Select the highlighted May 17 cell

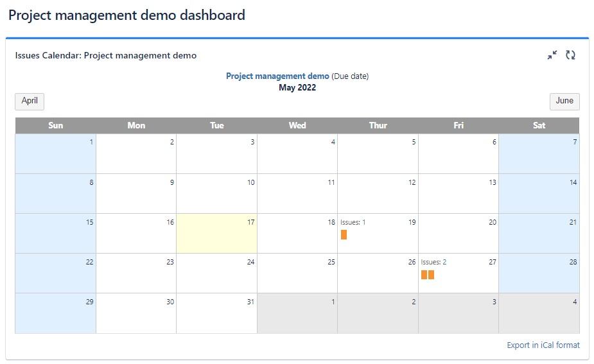coord(216,233)
